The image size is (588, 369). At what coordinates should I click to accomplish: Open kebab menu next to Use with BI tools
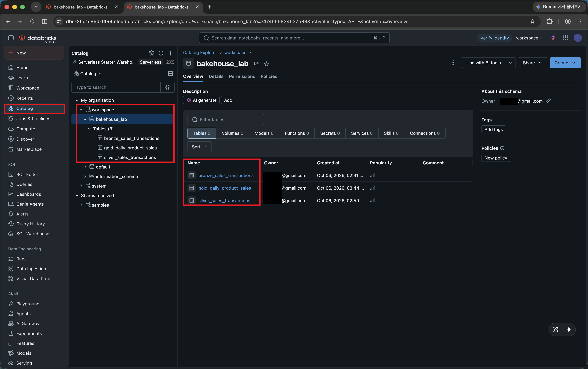point(453,63)
